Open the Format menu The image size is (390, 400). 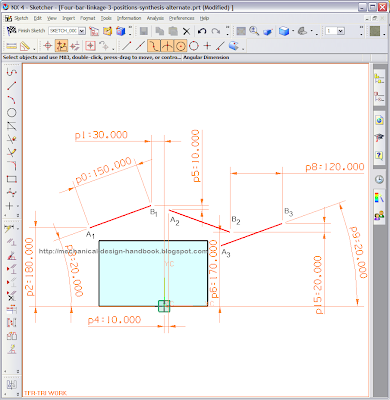click(88, 18)
